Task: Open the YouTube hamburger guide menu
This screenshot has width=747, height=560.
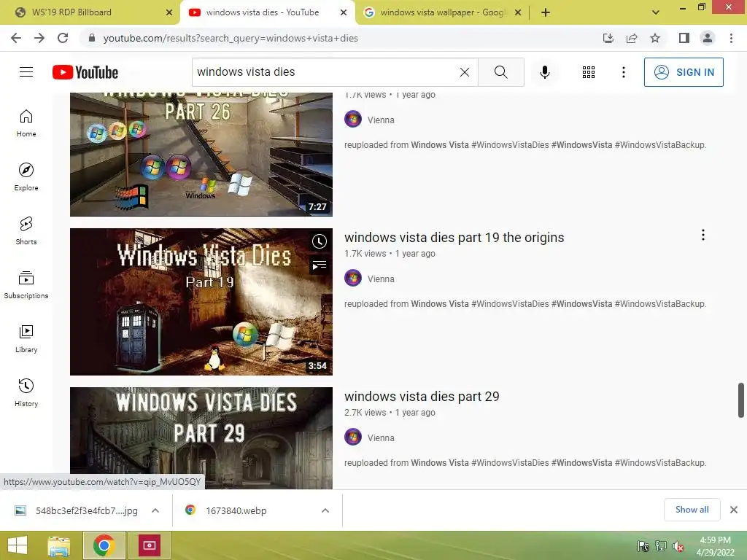Action: click(x=26, y=72)
